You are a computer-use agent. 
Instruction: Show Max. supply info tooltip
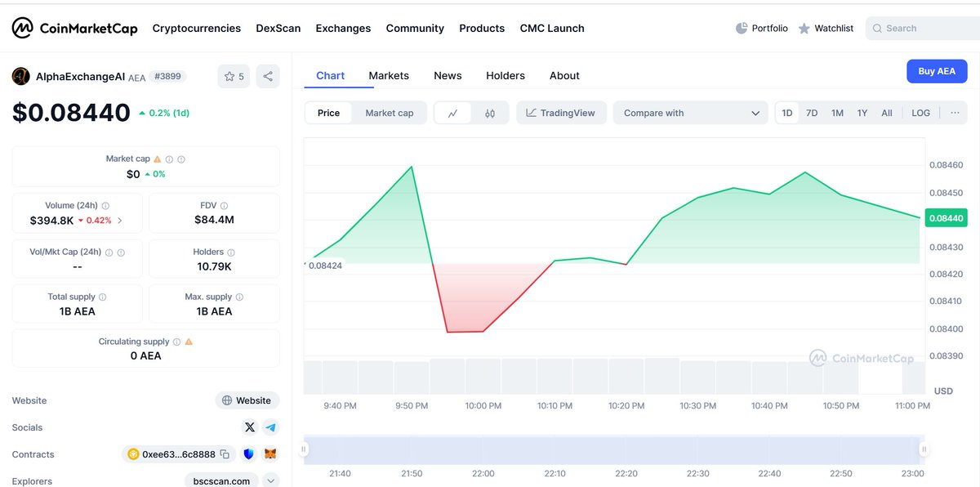coord(239,297)
